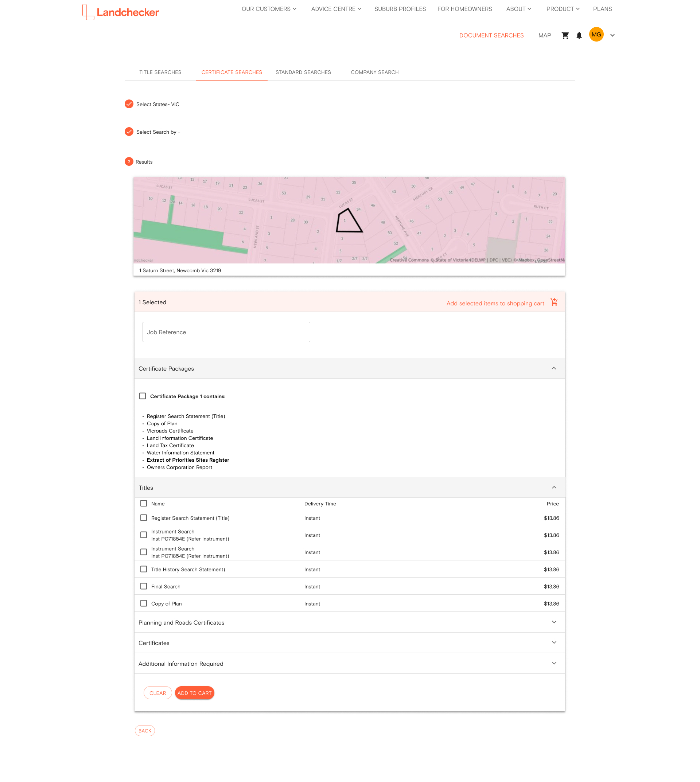Check the Final Search checkbox
This screenshot has height=782, width=700.
click(144, 586)
